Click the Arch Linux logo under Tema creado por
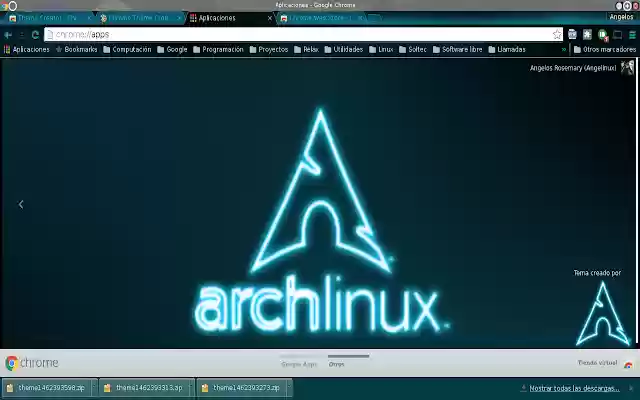 coord(602,313)
